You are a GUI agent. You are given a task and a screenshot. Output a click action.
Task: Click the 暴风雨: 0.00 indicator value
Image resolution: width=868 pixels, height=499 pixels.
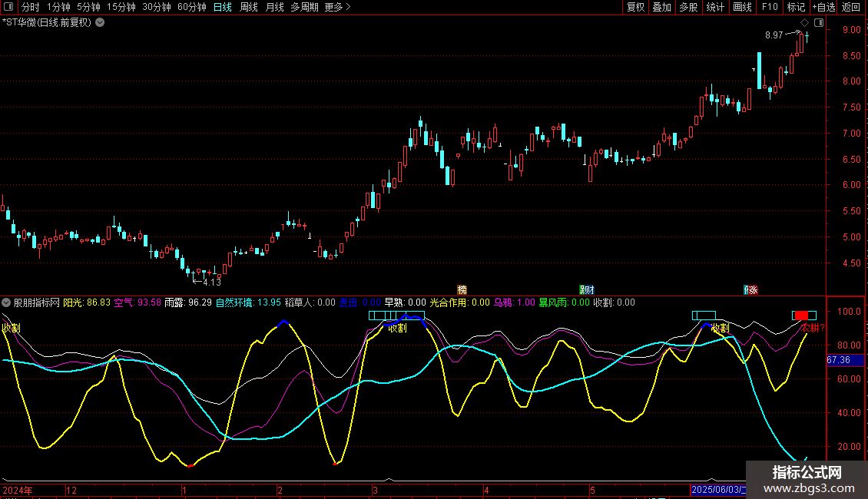click(564, 302)
